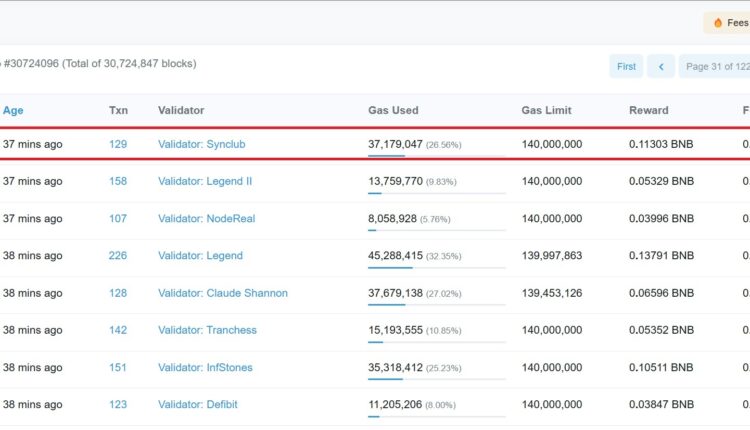Open Validator: Defibit link
The image size is (750, 430).
click(198, 404)
